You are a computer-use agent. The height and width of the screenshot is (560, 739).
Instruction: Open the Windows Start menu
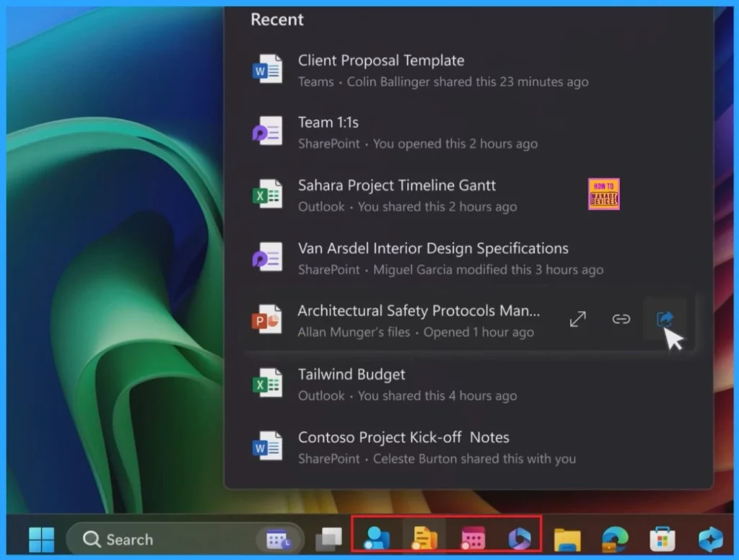pyautogui.click(x=41, y=539)
